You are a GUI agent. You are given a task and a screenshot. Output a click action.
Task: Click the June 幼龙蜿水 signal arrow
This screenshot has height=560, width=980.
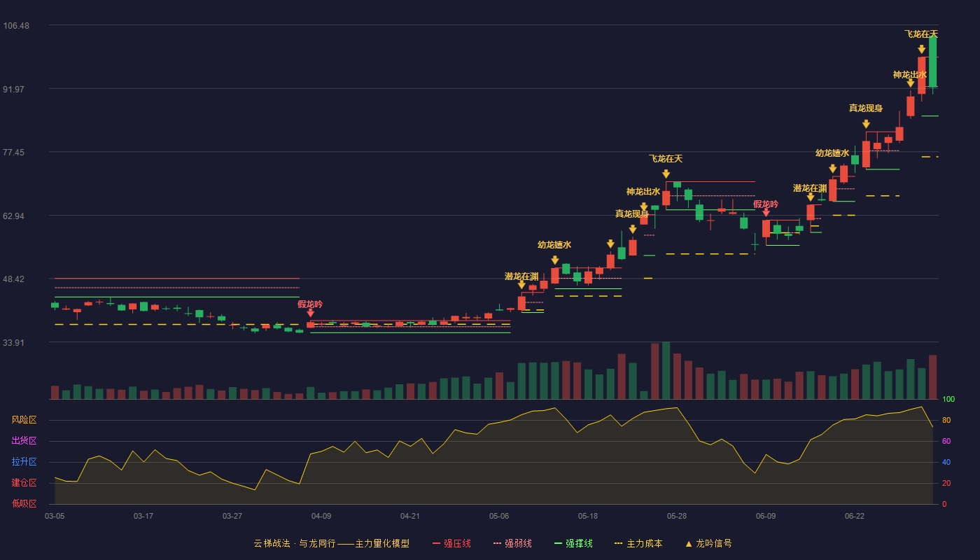click(833, 169)
